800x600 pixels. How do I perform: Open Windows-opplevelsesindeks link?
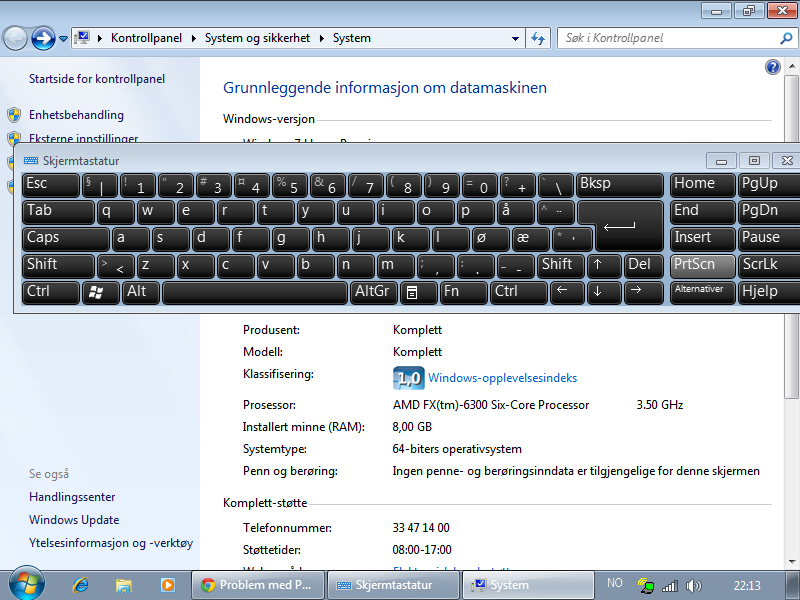503,378
